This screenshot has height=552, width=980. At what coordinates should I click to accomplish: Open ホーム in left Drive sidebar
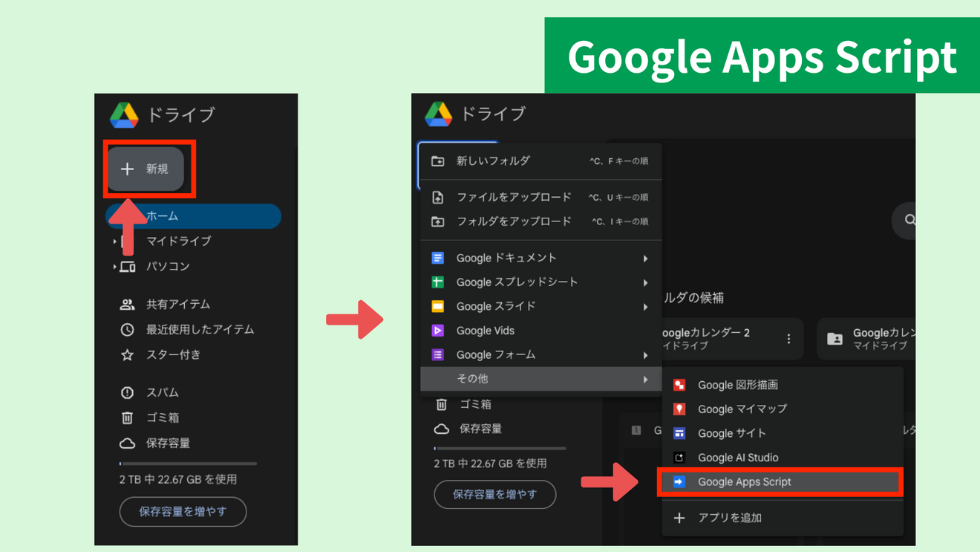tap(194, 216)
